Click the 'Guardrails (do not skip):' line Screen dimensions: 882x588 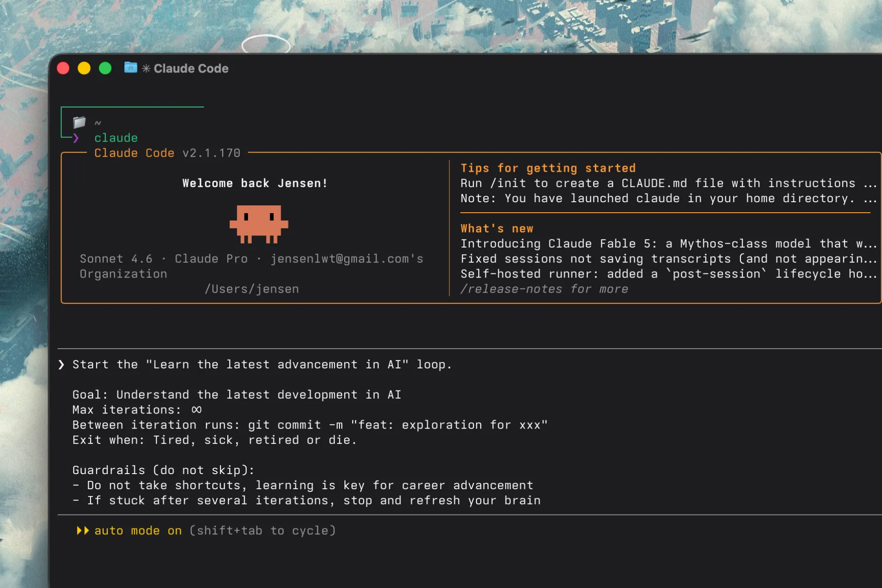point(163,470)
